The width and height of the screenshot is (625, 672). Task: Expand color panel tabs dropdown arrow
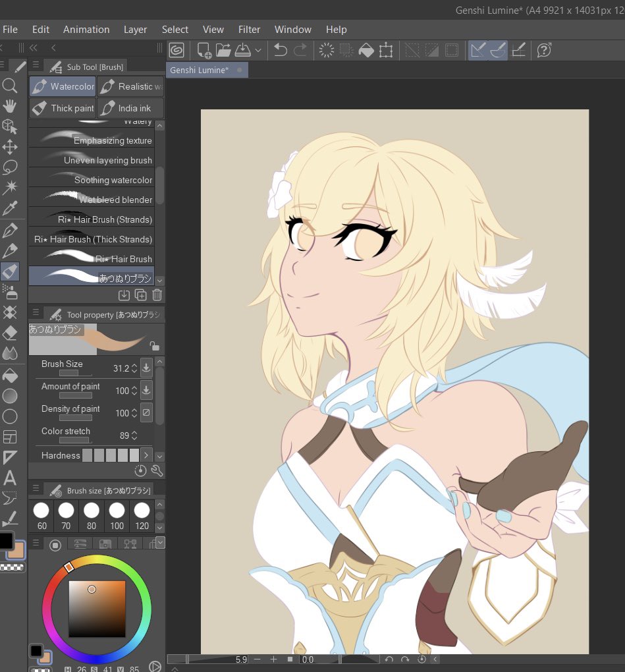click(x=161, y=542)
